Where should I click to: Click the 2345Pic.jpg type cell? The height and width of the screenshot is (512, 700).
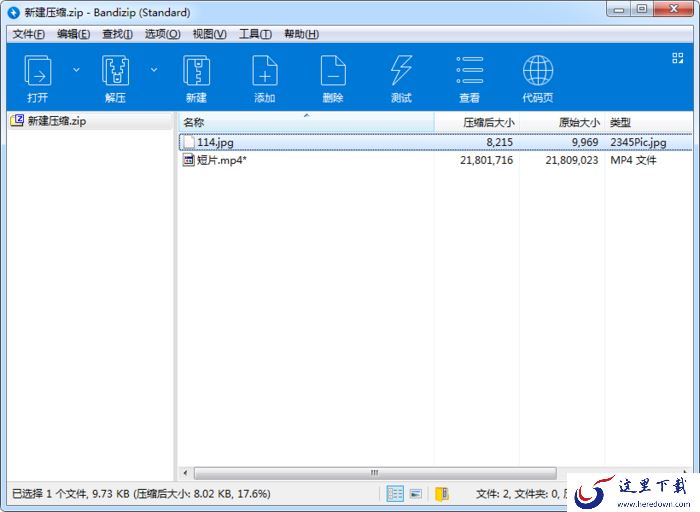[x=638, y=142]
